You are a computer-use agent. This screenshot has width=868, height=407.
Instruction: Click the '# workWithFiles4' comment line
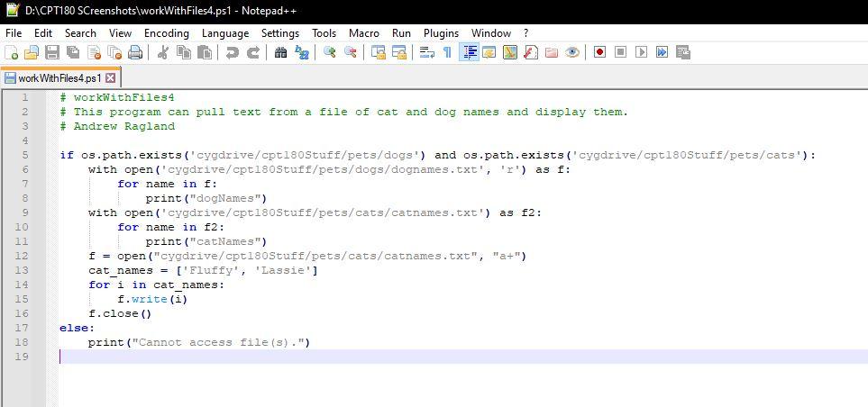(x=117, y=98)
